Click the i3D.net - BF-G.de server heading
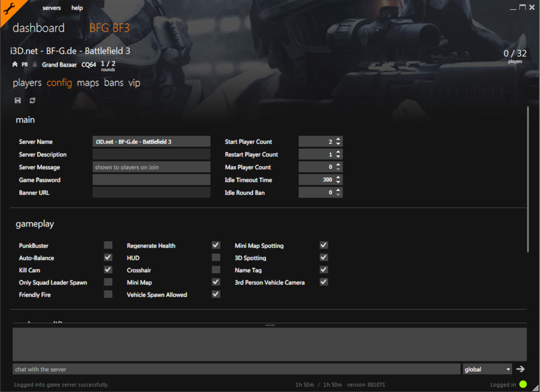 tap(70, 51)
